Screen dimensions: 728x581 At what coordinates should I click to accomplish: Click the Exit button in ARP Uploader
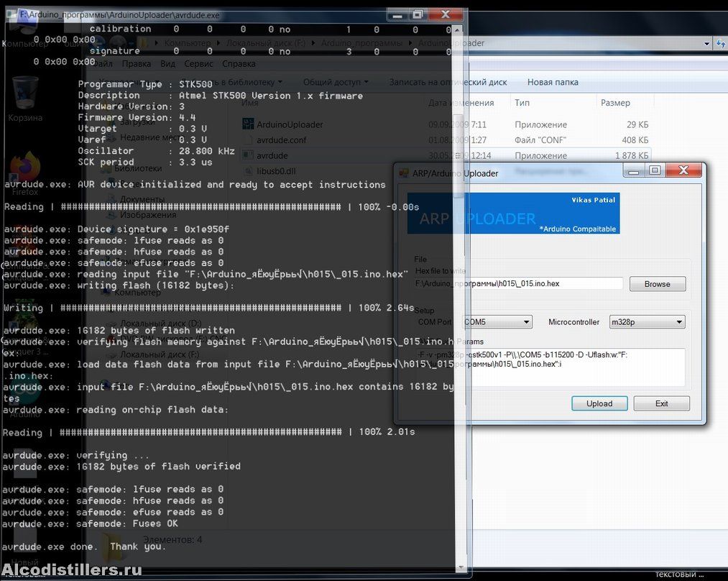coord(662,403)
